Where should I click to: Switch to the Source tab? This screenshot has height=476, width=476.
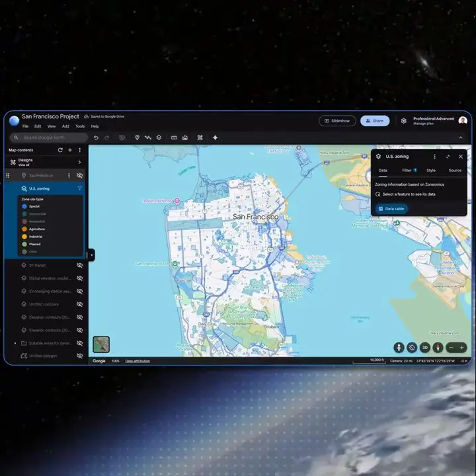click(x=455, y=171)
